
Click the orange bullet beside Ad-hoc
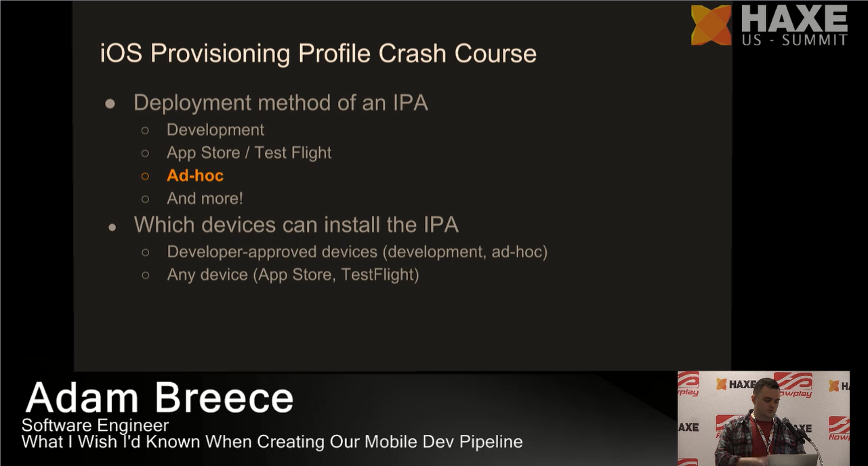[145, 176]
